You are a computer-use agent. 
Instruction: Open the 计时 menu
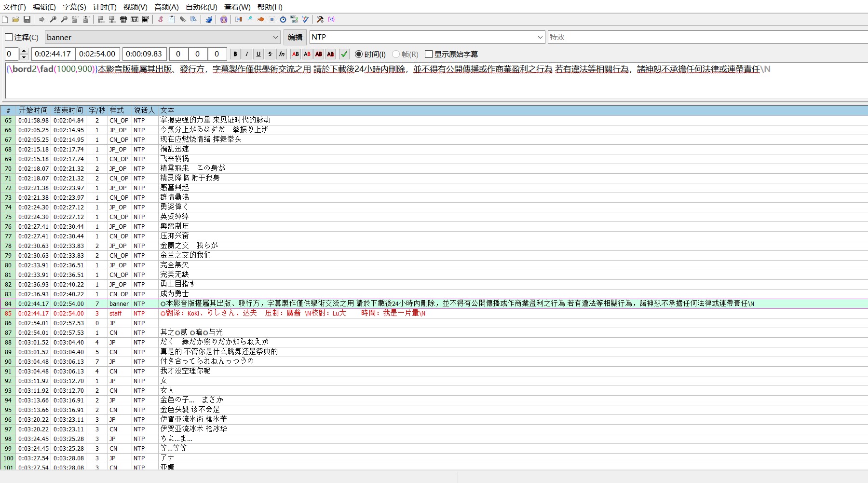tap(105, 7)
